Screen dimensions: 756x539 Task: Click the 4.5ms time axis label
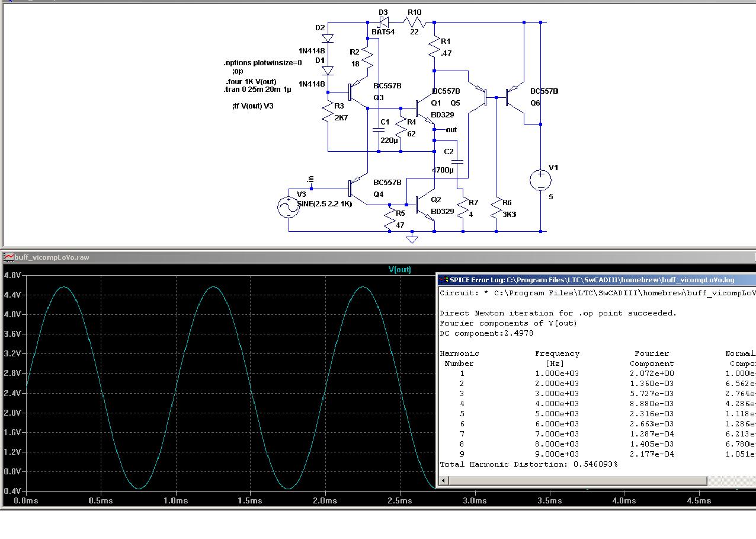(x=699, y=501)
